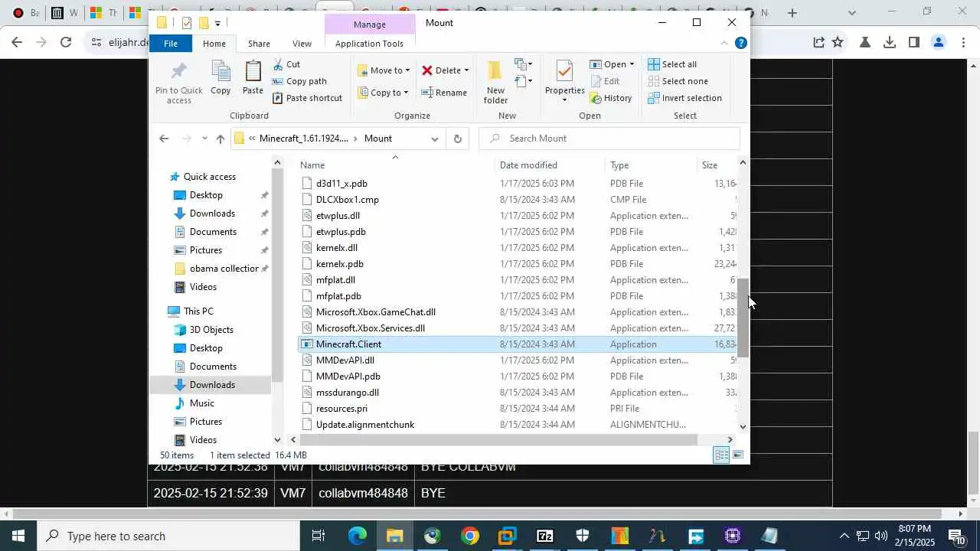Choose Select none in ribbon
980x551 pixels.
coord(678,81)
